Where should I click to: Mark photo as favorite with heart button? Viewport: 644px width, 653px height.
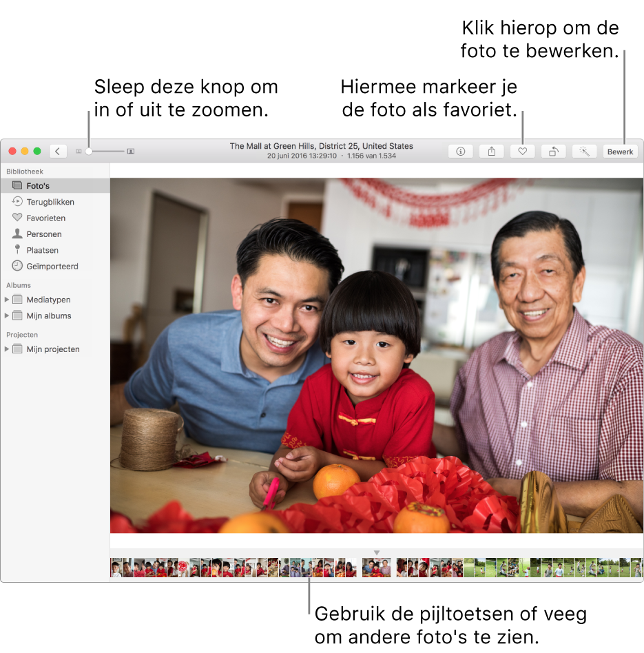point(522,152)
